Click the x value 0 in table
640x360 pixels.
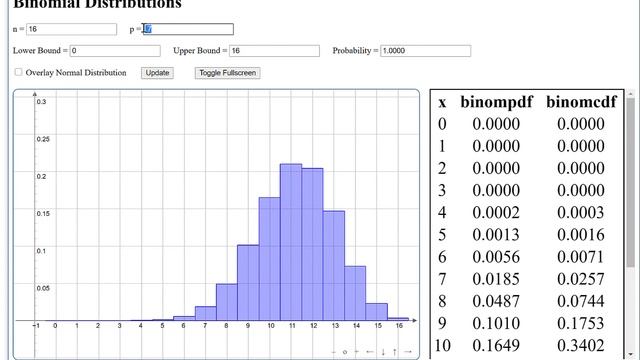(x=442, y=124)
